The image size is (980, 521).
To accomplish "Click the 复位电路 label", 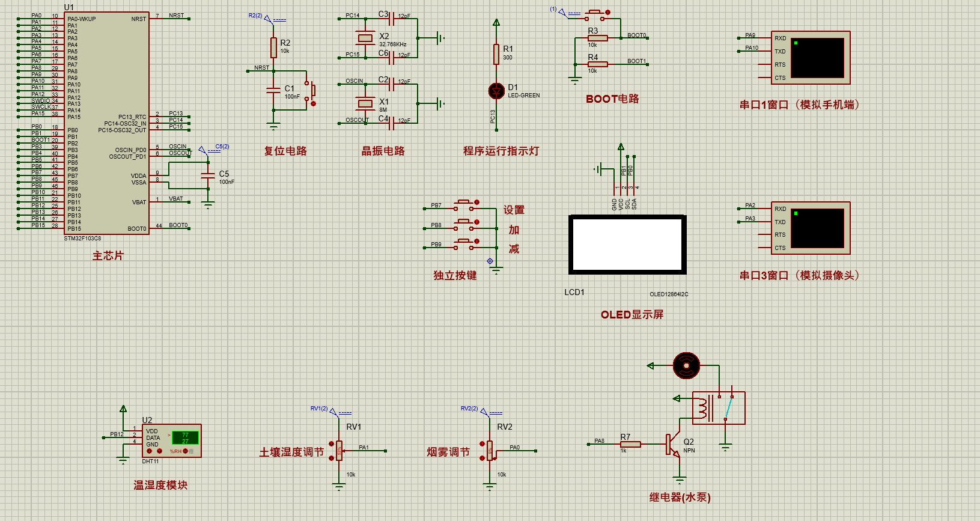I will tap(285, 151).
